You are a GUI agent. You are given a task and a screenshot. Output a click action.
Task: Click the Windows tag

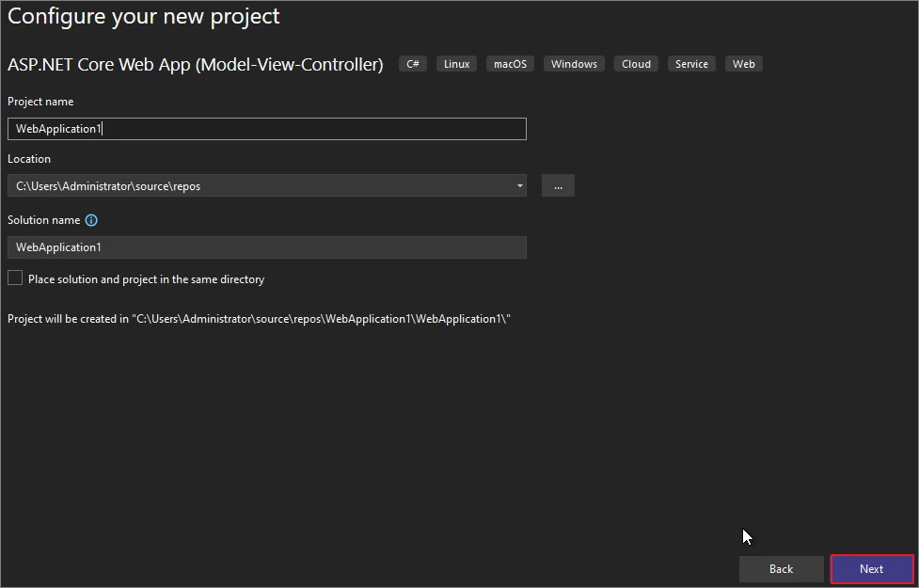[x=574, y=64]
